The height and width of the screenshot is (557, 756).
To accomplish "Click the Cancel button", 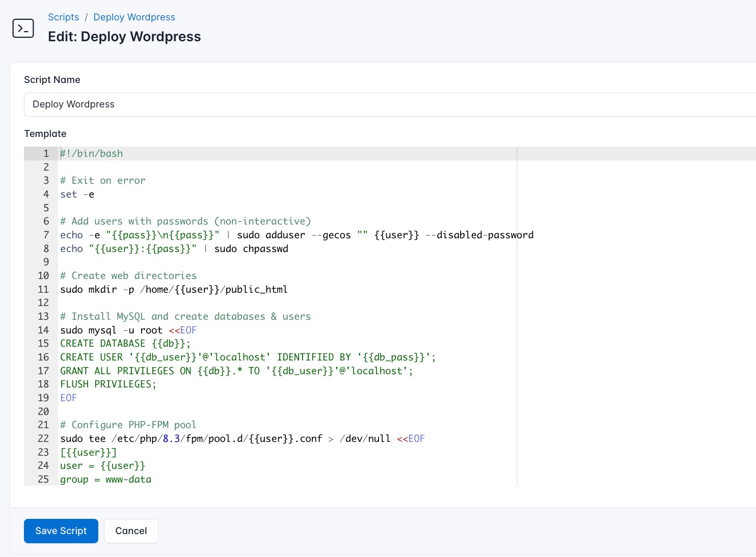I will pos(131,531).
